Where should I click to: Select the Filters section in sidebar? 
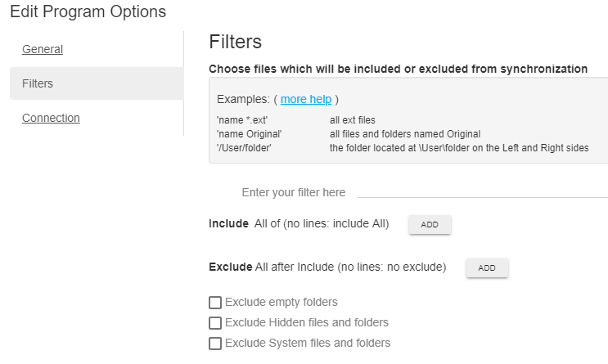(97, 83)
